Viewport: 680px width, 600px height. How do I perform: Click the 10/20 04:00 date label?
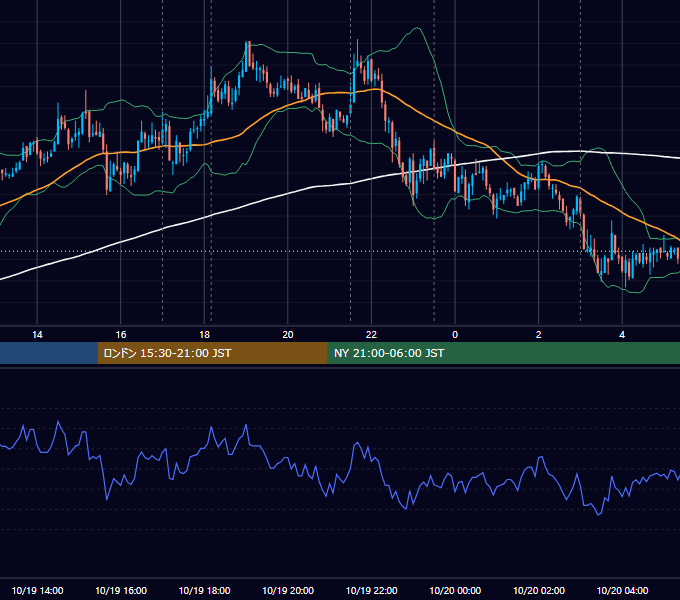pos(622,590)
